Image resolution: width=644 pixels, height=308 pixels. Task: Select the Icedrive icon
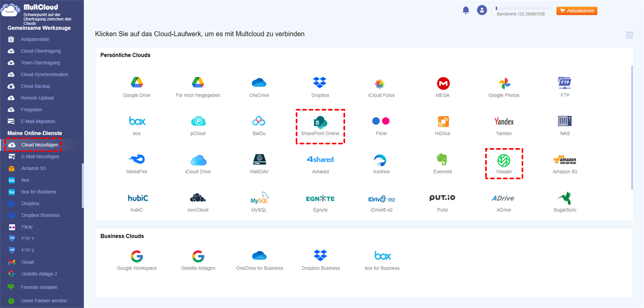[x=381, y=164]
